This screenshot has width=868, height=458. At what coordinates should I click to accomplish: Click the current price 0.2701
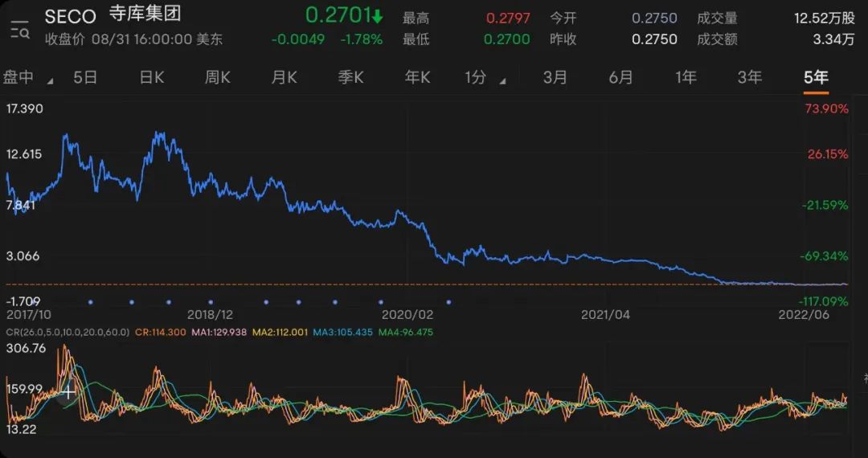pyautogui.click(x=338, y=15)
